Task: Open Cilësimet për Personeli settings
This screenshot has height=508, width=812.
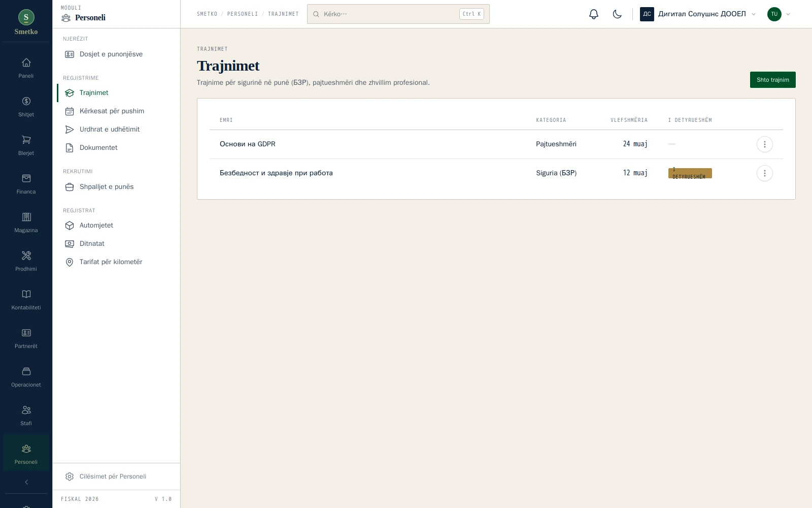Action: 116,477
